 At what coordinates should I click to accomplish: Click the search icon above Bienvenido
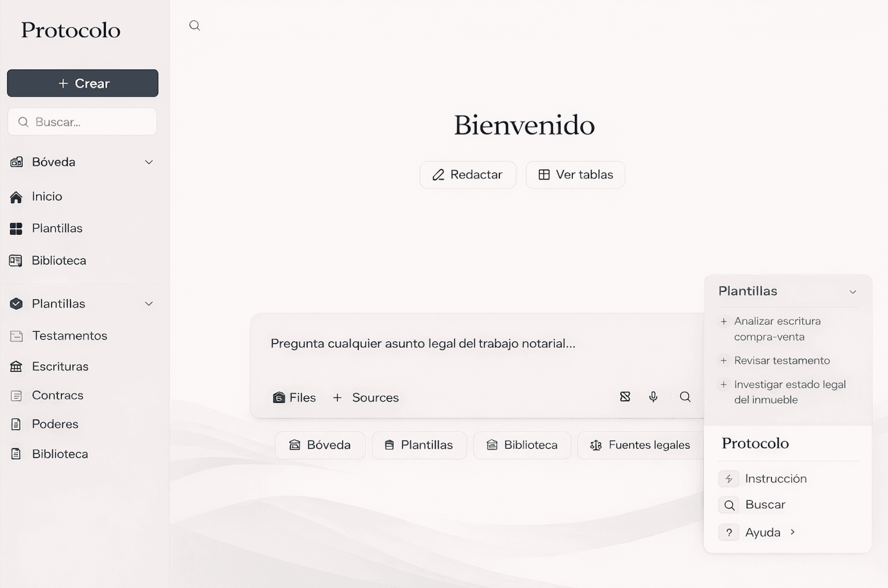click(195, 25)
